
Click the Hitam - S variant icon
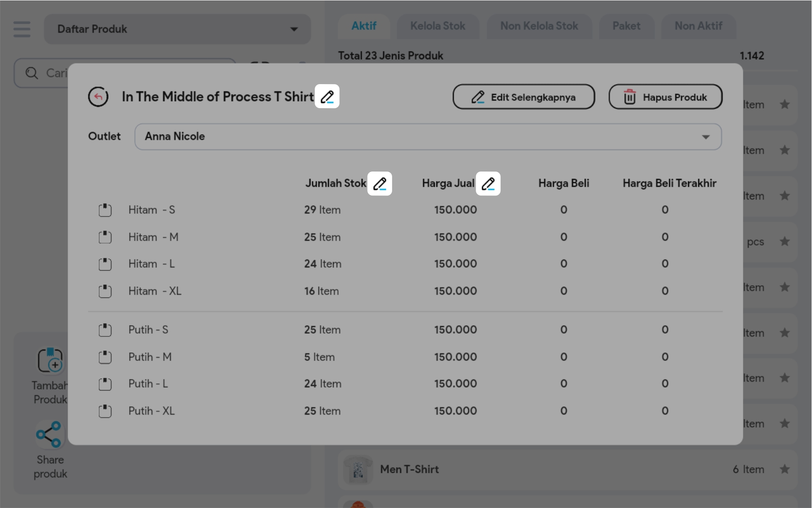[105, 210]
